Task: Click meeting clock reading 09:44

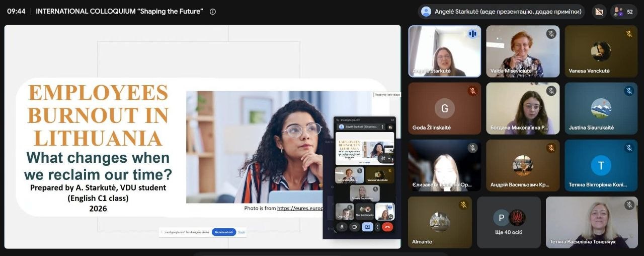Action: [16, 11]
